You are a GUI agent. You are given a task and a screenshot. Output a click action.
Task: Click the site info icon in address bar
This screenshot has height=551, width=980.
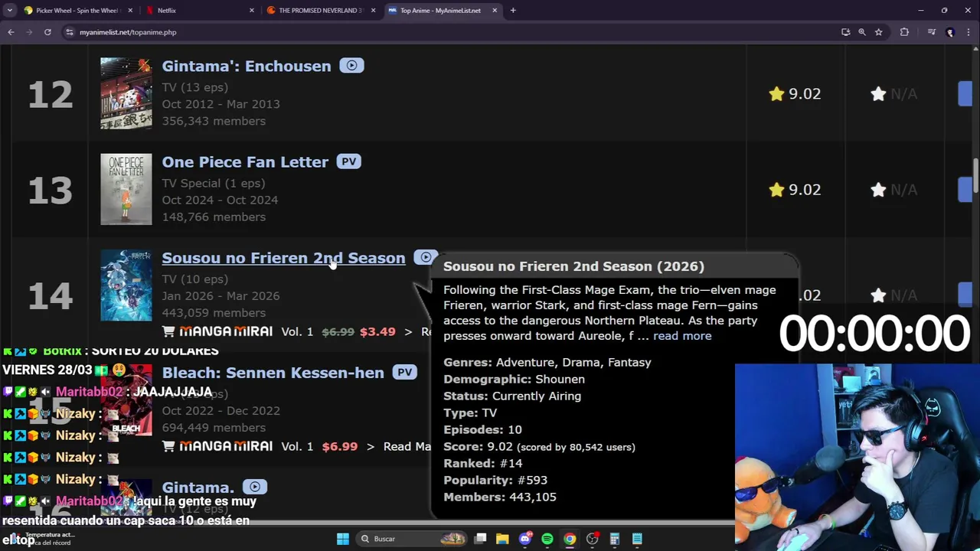(70, 32)
